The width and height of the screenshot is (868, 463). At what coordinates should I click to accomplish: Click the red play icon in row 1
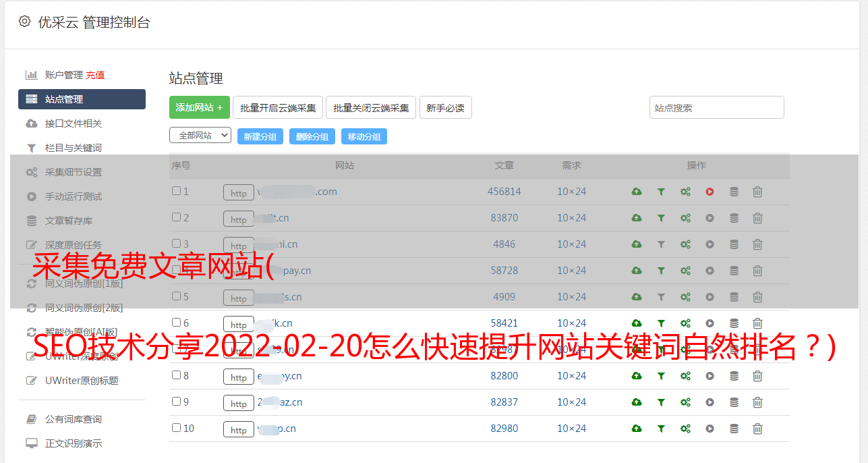(710, 192)
